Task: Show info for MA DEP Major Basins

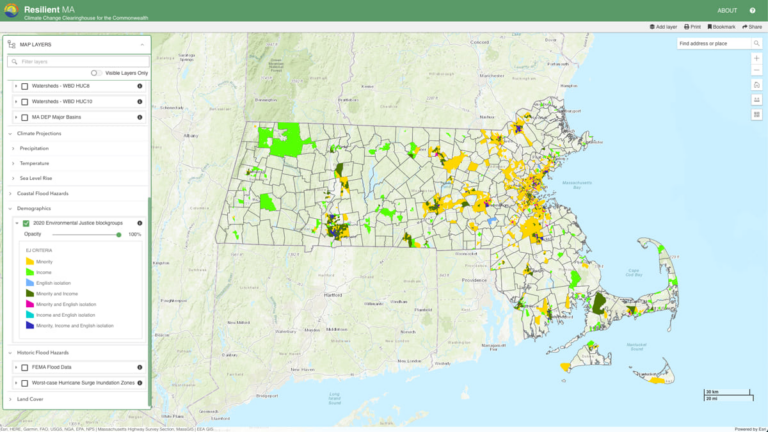Action: point(140,118)
